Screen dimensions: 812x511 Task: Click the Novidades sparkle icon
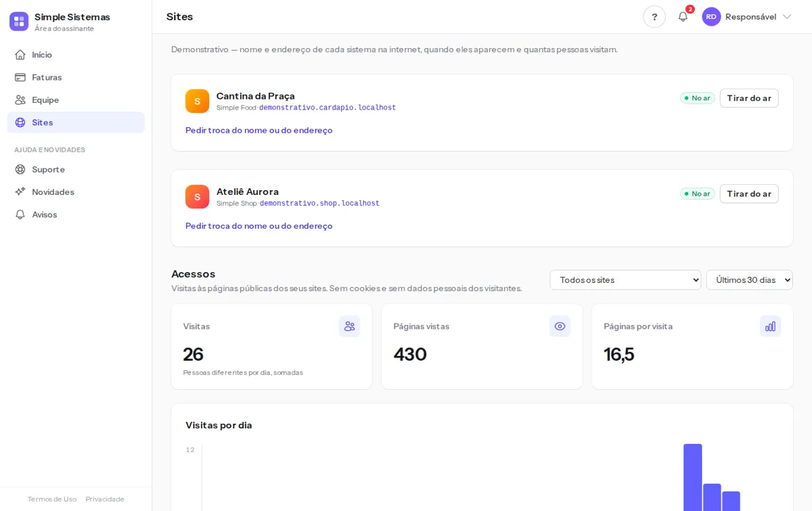click(x=20, y=192)
